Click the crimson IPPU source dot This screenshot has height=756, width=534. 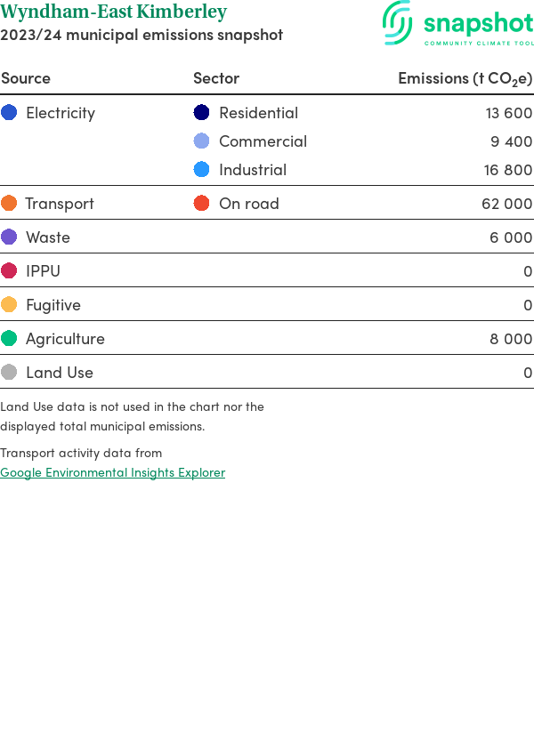click(9, 271)
